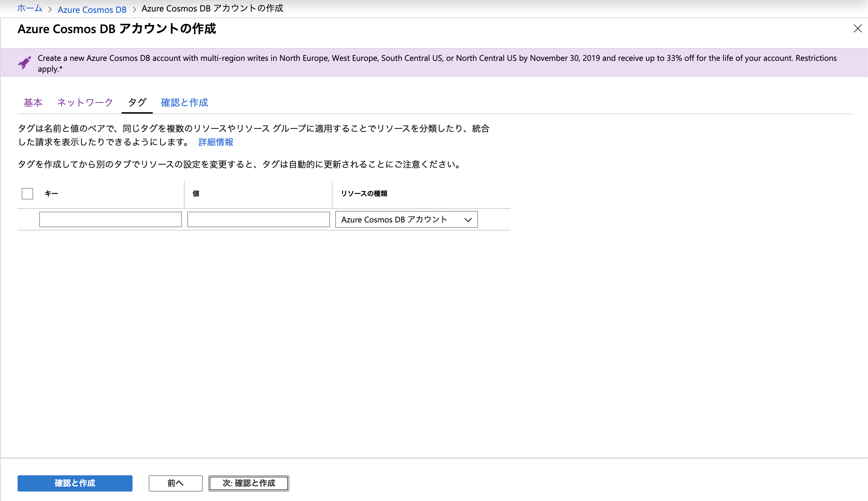The height and width of the screenshot is (501, 868).
Task: Switch to the ネットワーク tab
Action: 85,102
